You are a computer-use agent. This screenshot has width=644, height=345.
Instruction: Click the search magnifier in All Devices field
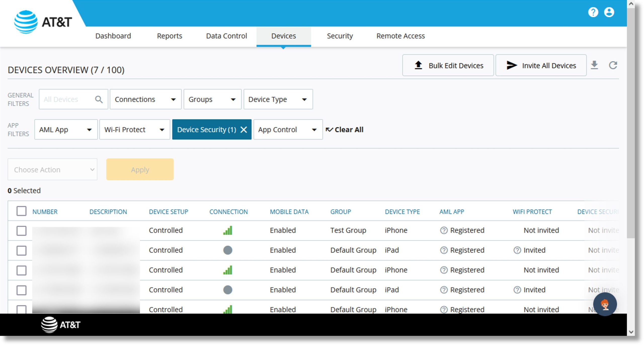pos(99,99)
